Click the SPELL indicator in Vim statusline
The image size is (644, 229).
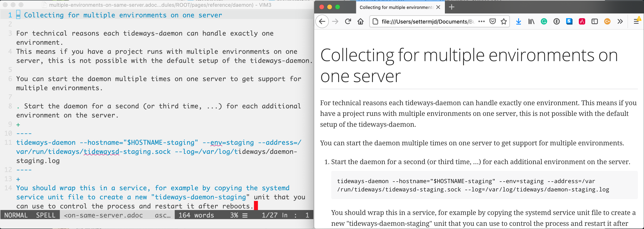click(46, 215)
